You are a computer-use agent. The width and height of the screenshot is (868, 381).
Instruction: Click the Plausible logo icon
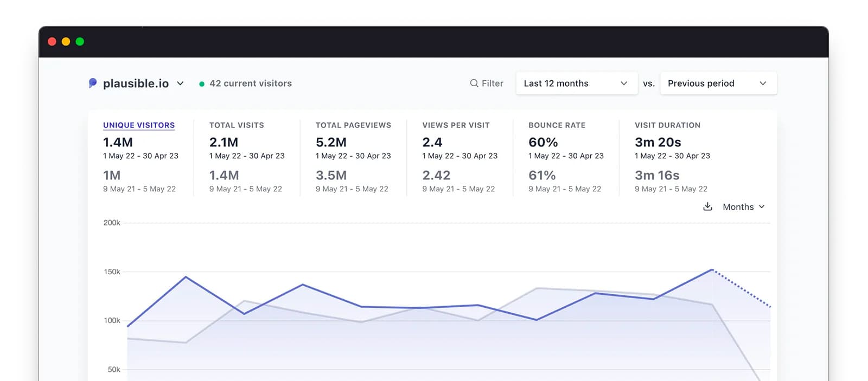[x=93, y=83]
